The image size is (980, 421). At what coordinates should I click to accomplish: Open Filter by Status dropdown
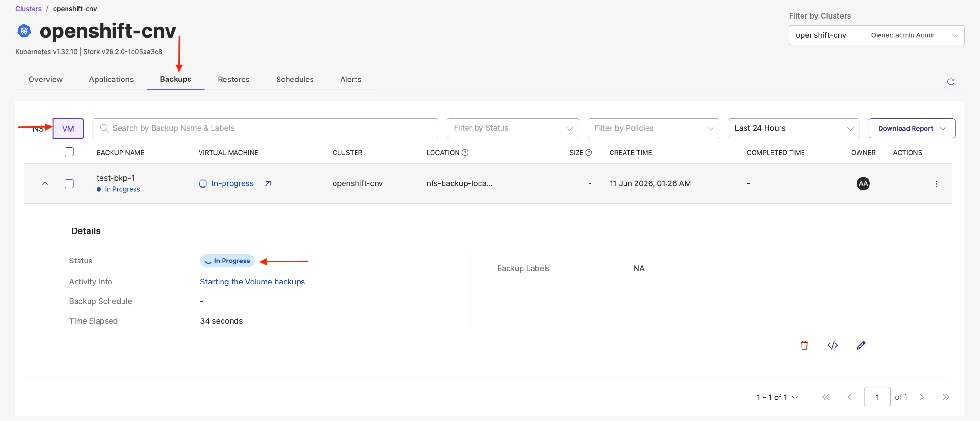click(x=512, y=128)
